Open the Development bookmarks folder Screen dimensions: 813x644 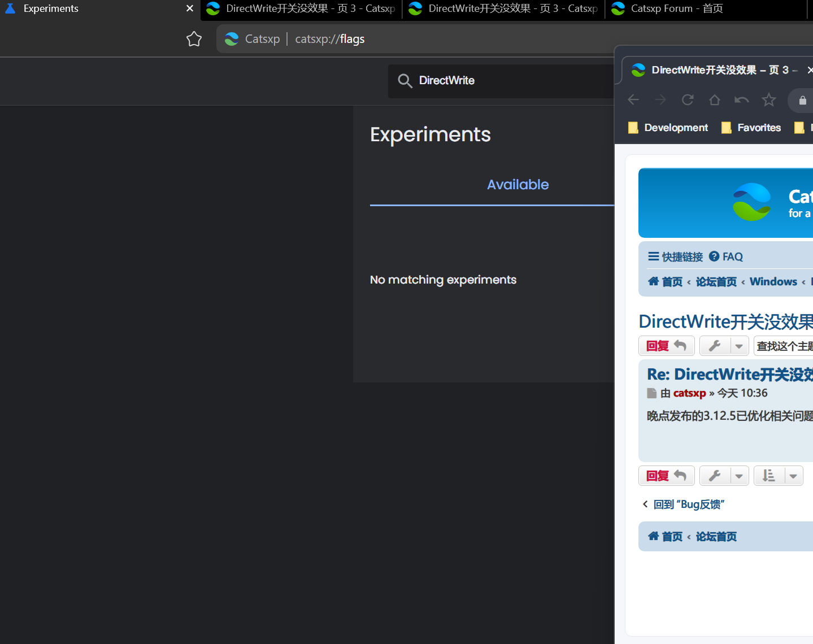pyautogui.click(x=668, y=128)
